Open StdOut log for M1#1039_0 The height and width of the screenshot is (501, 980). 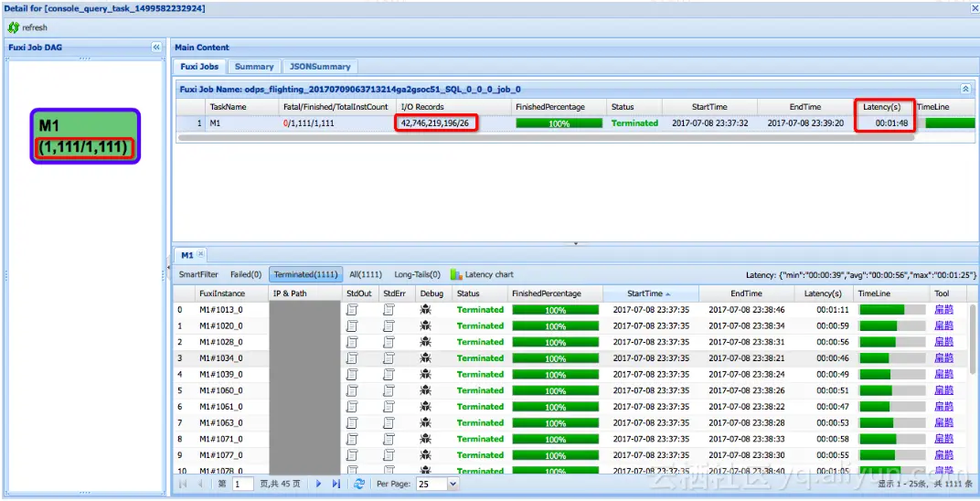(x=352, y=375)
